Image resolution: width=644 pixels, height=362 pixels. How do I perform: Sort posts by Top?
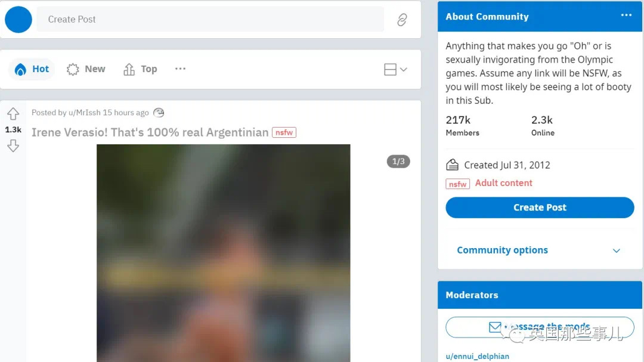140,69
